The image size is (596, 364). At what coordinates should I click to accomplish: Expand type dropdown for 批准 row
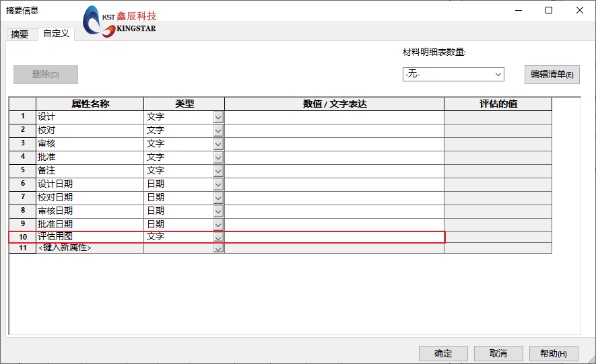coord(218,157)
